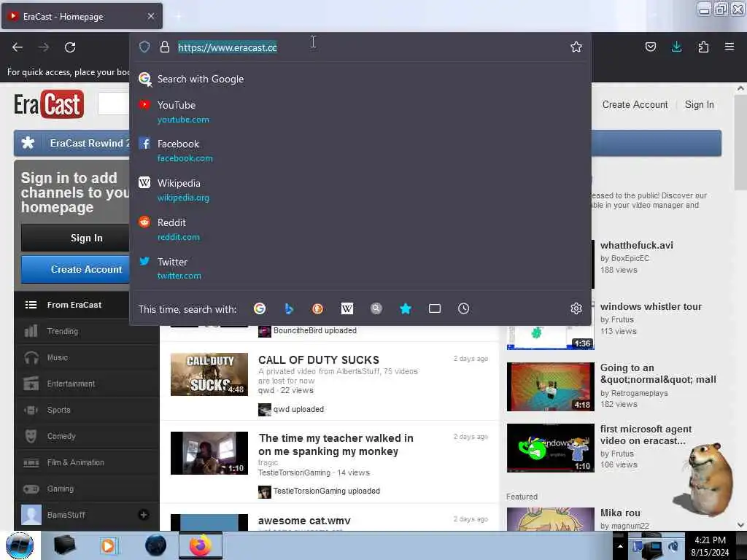Choose Twitter twitter.com suggestion
Viewport: 747px width, 560px height.
[x=360, y=268]
